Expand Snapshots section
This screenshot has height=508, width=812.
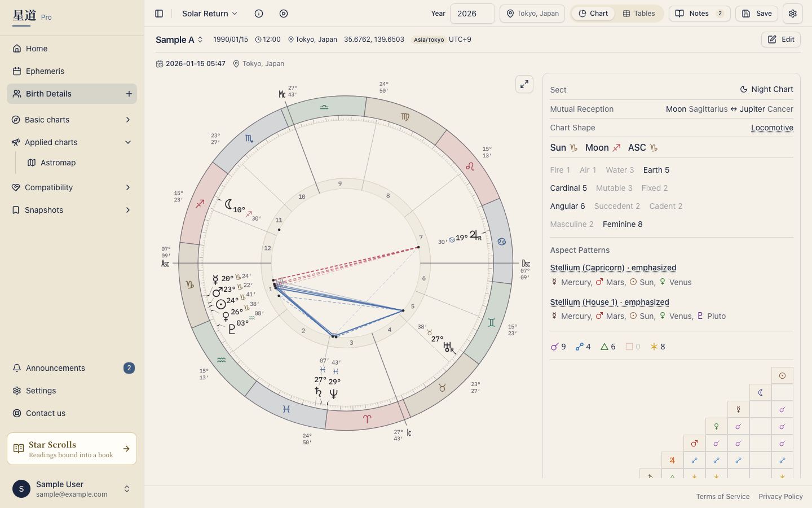click(72, 210)
